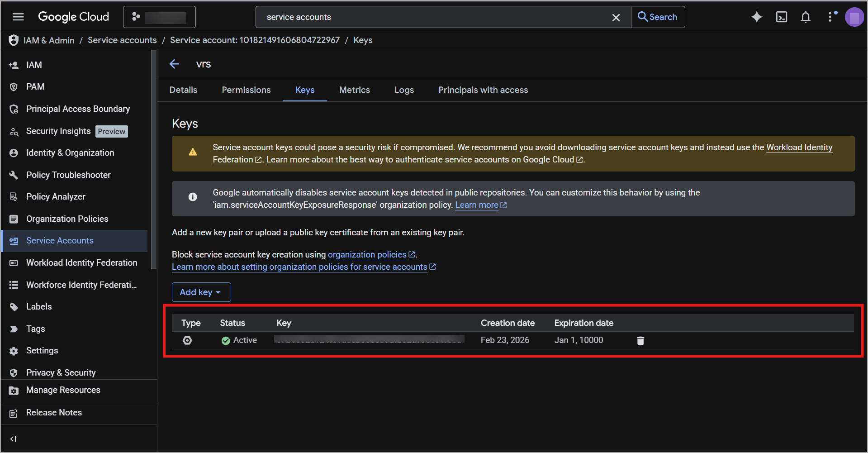Open the organization policies link
Image resolution: width=868 pixels, height=453 pixels.
[x=367, y=255]
